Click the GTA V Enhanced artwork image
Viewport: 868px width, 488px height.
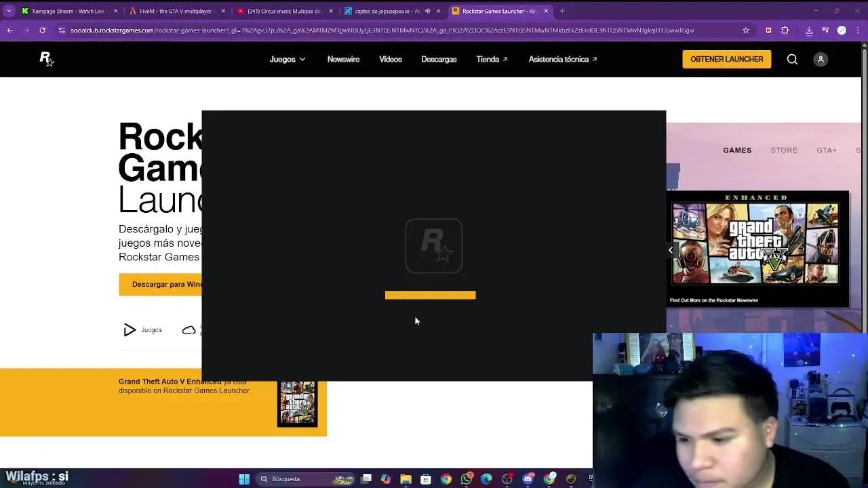(756, 244)
